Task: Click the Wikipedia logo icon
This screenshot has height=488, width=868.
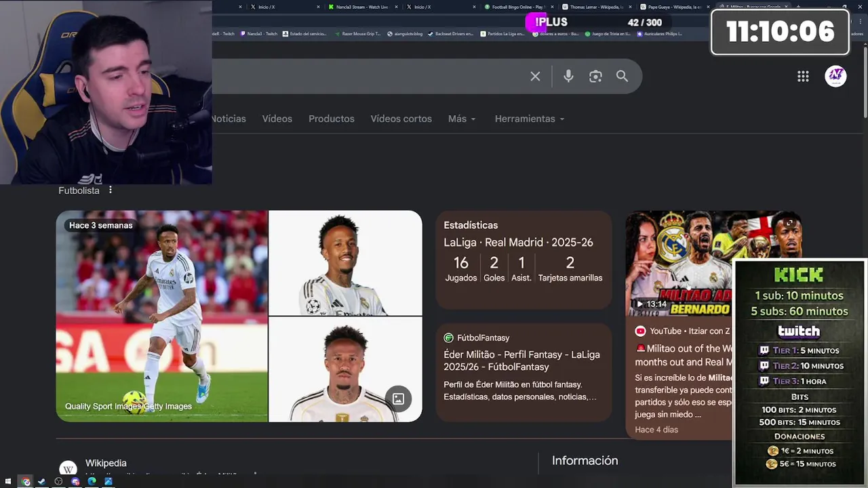Action: point(68,469)
